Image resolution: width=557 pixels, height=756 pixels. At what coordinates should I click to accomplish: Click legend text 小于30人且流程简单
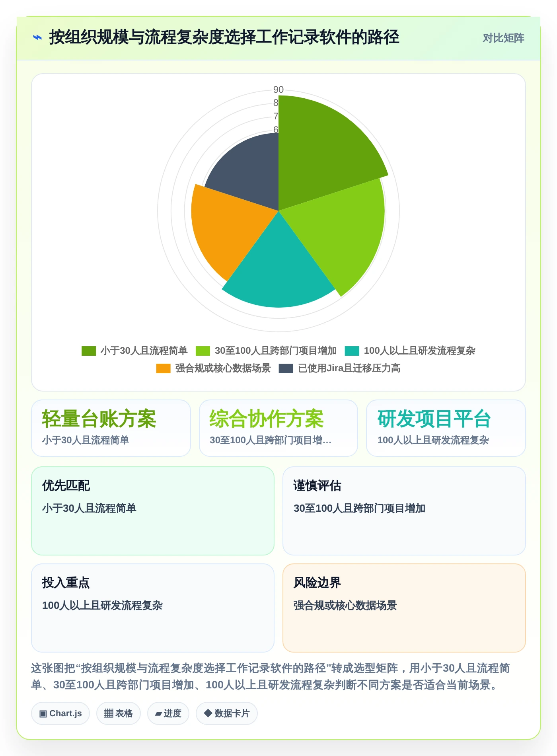pos(144,351)
